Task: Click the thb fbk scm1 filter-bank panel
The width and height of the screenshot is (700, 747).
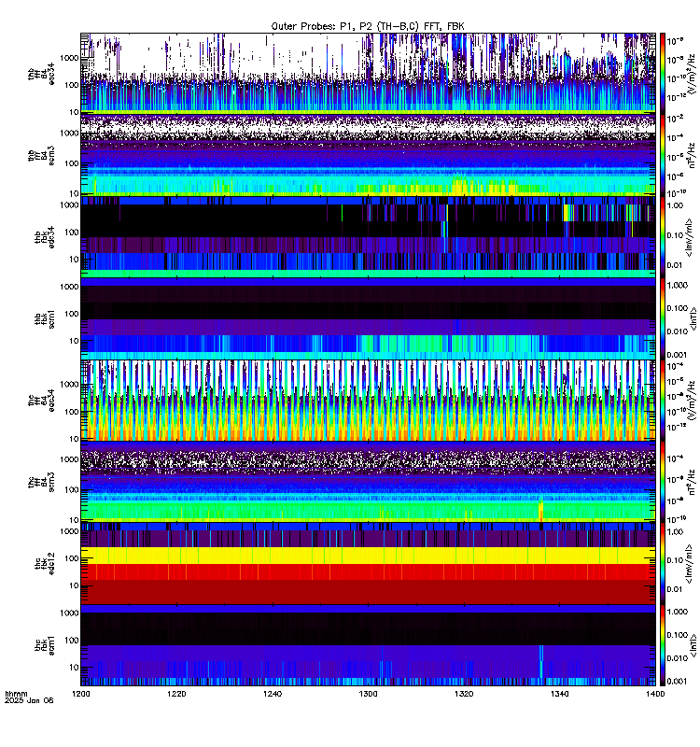Action: coord(368,318)
